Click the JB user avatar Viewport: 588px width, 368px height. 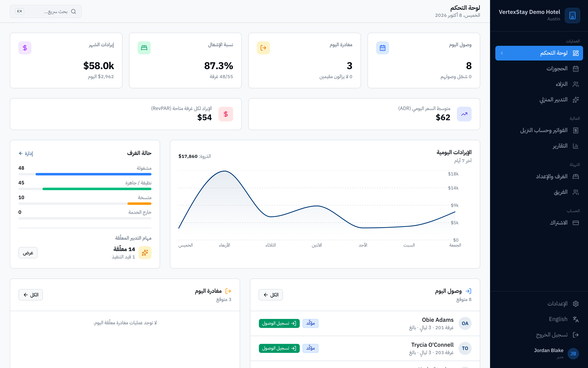573,354
